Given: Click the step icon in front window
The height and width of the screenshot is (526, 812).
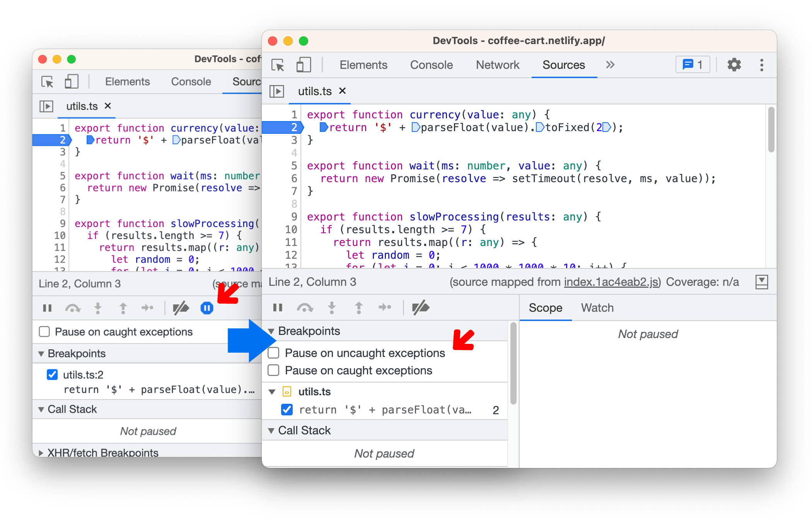Looking at the screenshot, I should click(x=385, y=307).
